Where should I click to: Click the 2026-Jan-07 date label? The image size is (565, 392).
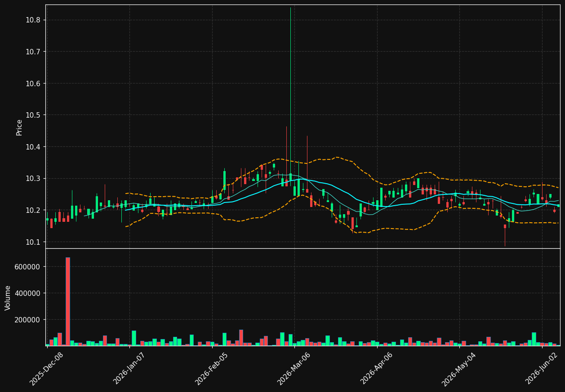[x=129, y=368]
